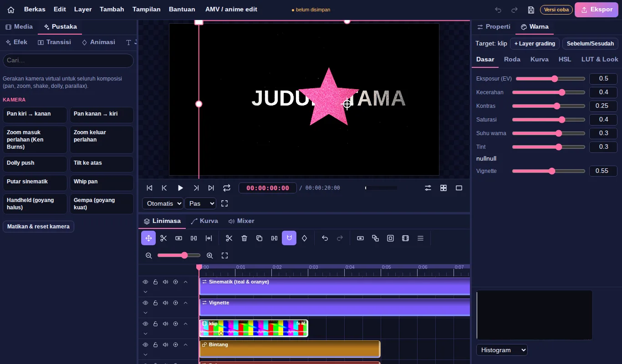Viewport: 622px width, 364px height.
Task: Click the overlapping squares group icon
Action: (x=375, y=238)
